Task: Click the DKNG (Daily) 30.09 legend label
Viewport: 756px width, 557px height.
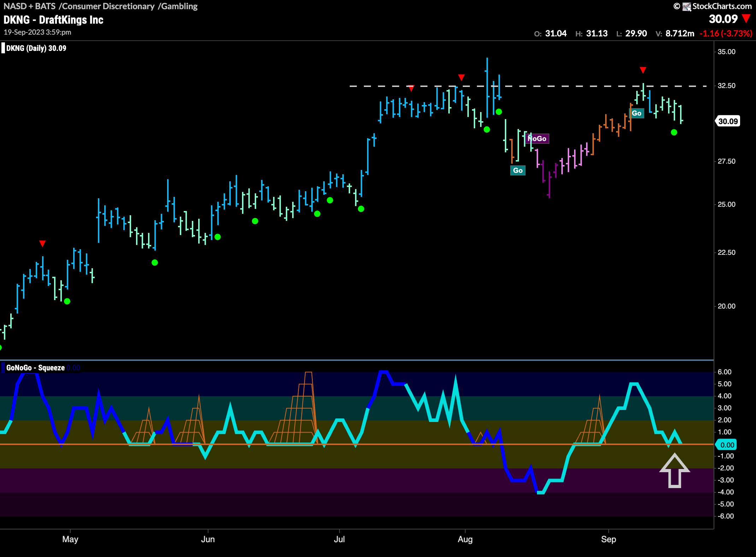Action: [36, 48]
